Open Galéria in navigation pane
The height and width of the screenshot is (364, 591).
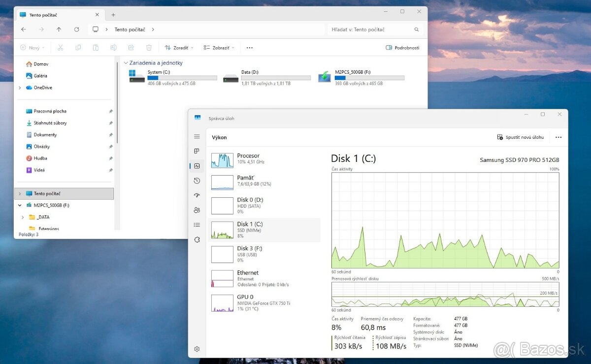tap(37, 76)
